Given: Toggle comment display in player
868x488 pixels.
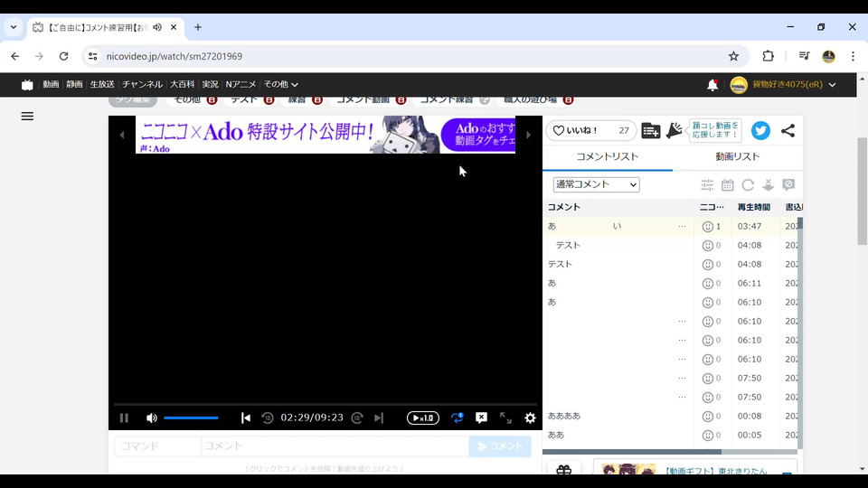Looking at the screenshot, I should click(x=482, y=418).
